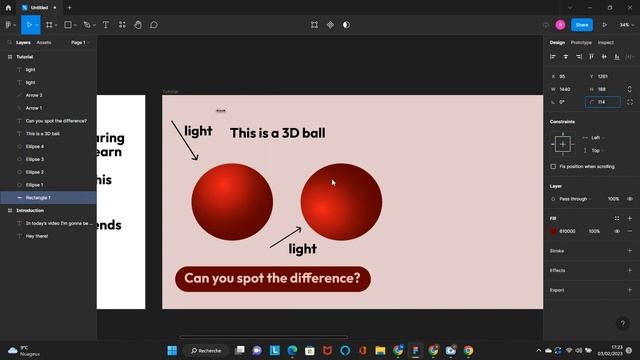Select the Pen tool

(x=87, y=25)
